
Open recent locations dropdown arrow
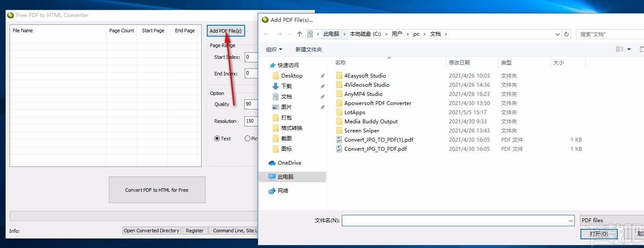[x=289, y=34]
